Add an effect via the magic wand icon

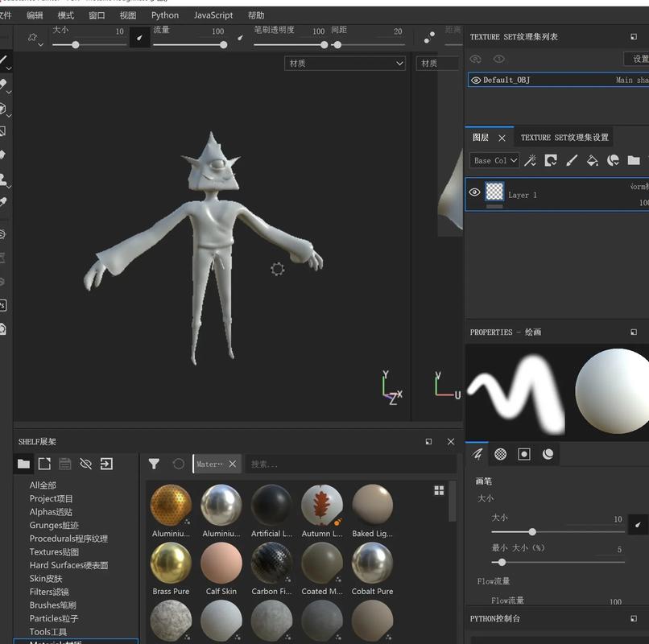[x=531, y=160]
